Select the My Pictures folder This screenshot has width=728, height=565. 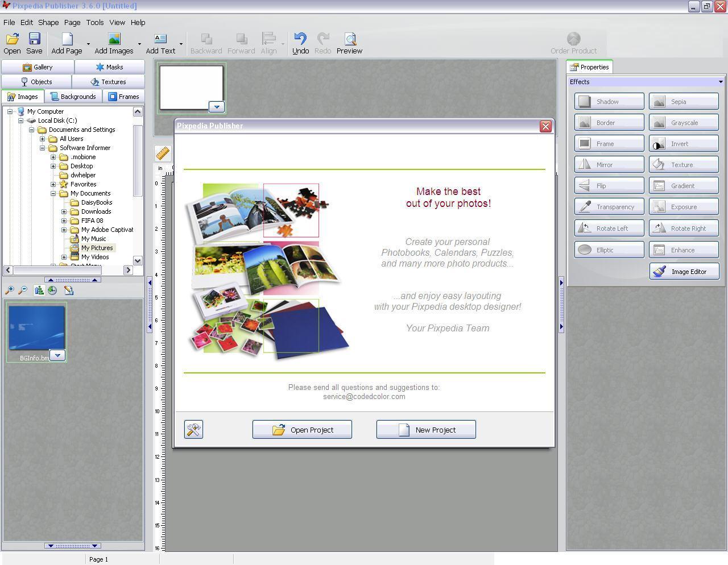click(97, 248)
